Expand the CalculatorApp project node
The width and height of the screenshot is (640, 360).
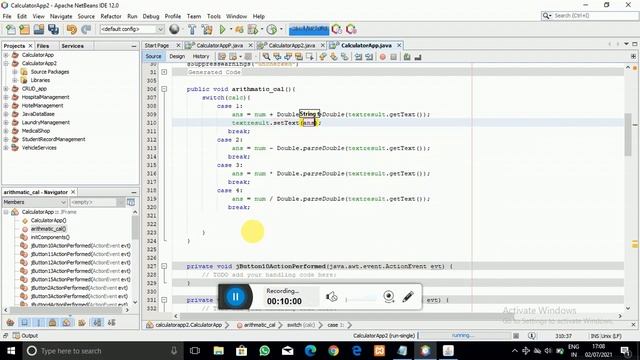[6, 55]
